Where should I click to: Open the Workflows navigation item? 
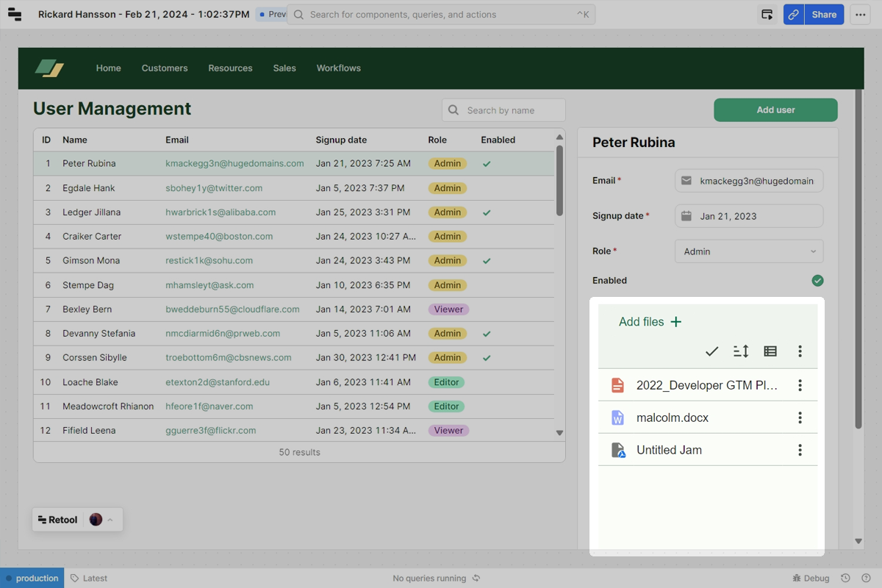coord(338,68)
